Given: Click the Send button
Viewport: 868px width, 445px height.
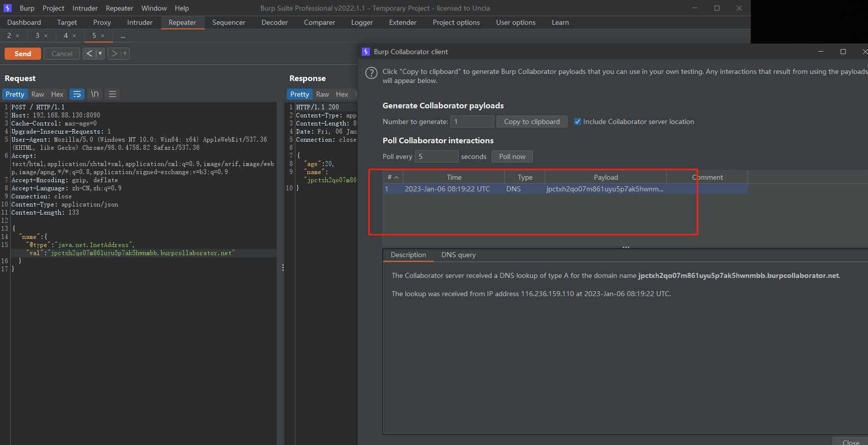Looking at the screenshot, I should [x=23, y=54].
